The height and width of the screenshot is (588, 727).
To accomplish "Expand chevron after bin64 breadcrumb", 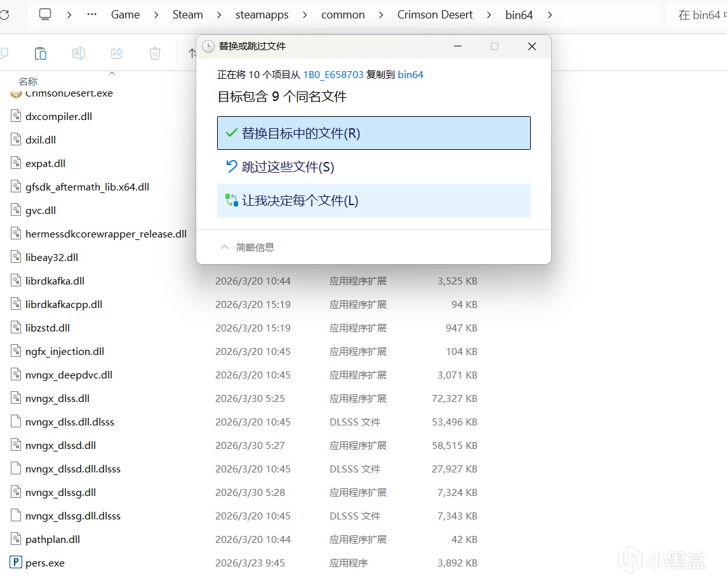I will coord(550,15).
